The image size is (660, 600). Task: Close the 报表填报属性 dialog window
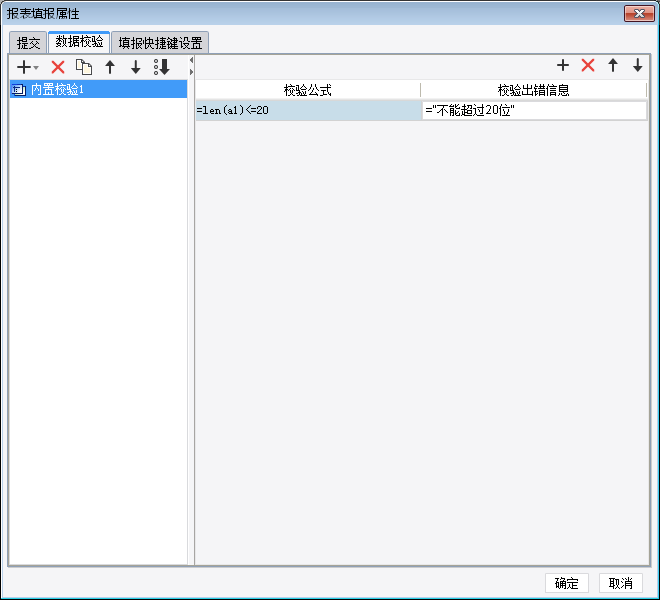[x=639, y=13]
